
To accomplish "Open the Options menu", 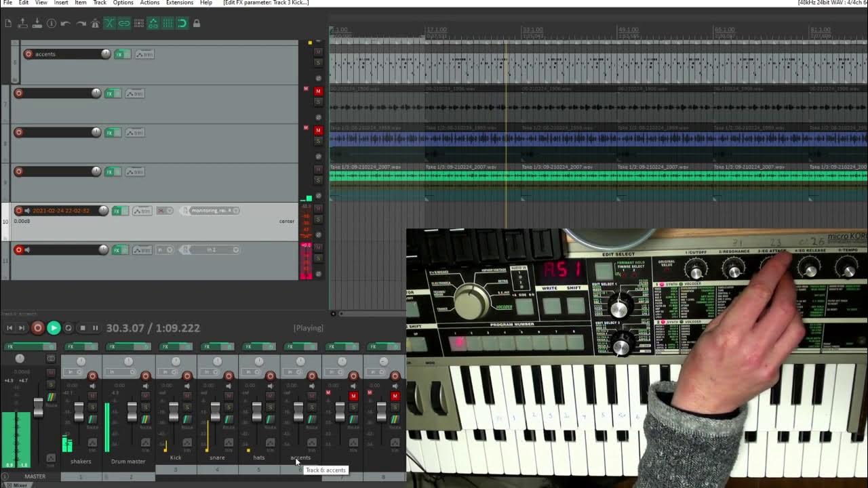I will coord(123,3).
